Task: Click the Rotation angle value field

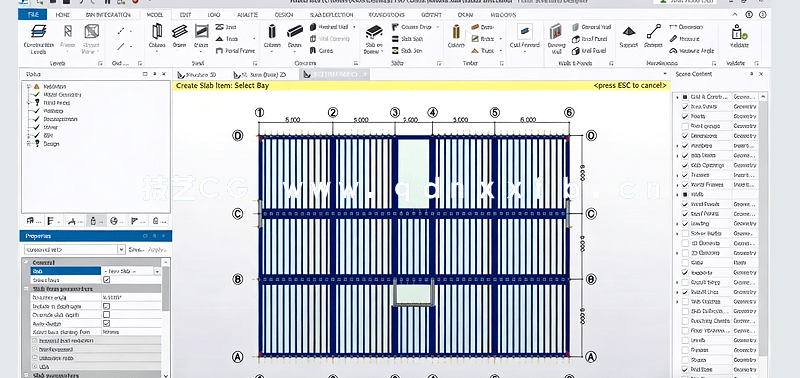Action: point(131,297)
